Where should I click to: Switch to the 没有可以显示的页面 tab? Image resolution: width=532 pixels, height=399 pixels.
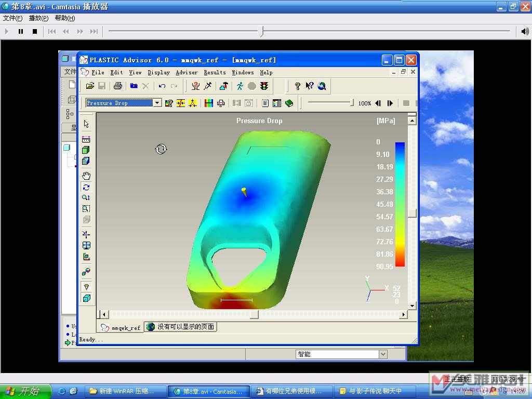coord(181,327)
